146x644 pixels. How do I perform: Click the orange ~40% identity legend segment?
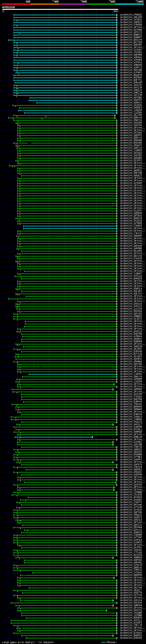pyautogui.click(x=45, y=4)
